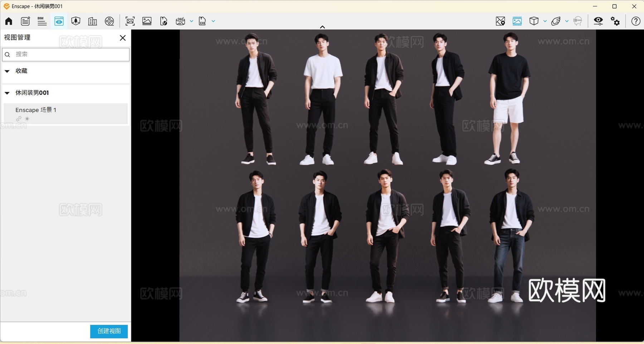The image size is (644, 344).
Task: Open the Help question mark icon
Action: click(636, 21)
